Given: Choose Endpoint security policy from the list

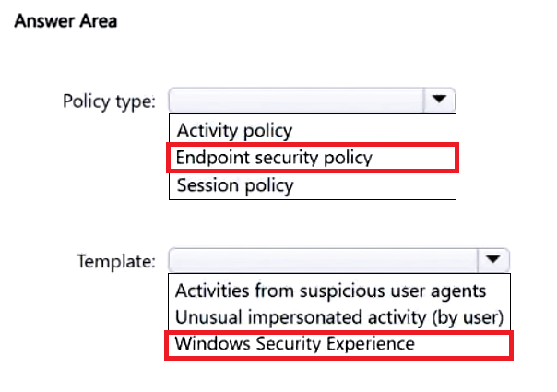Looking at the screenshot, I should [274, 157].
